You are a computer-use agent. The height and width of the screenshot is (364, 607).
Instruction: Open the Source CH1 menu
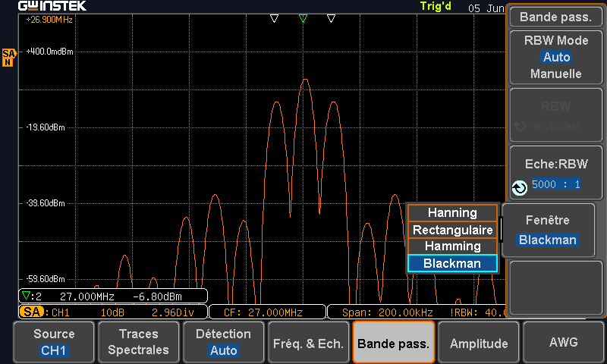click(54, 342)
